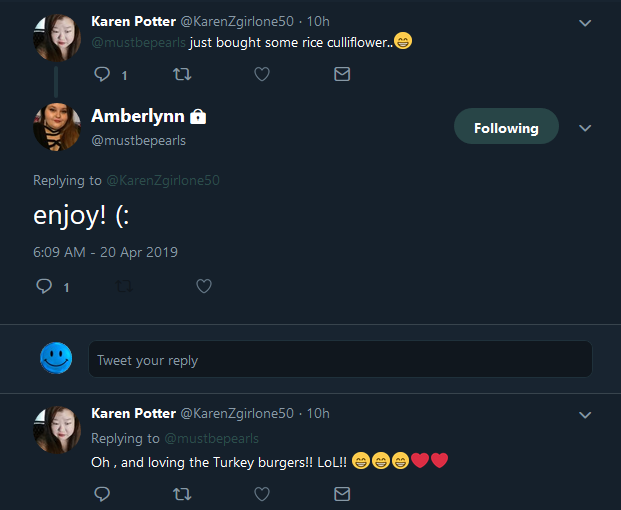621x510 pixels.
Task: Message the Turkey burgers tweet via envelope icon
Action: pos(342,494)
